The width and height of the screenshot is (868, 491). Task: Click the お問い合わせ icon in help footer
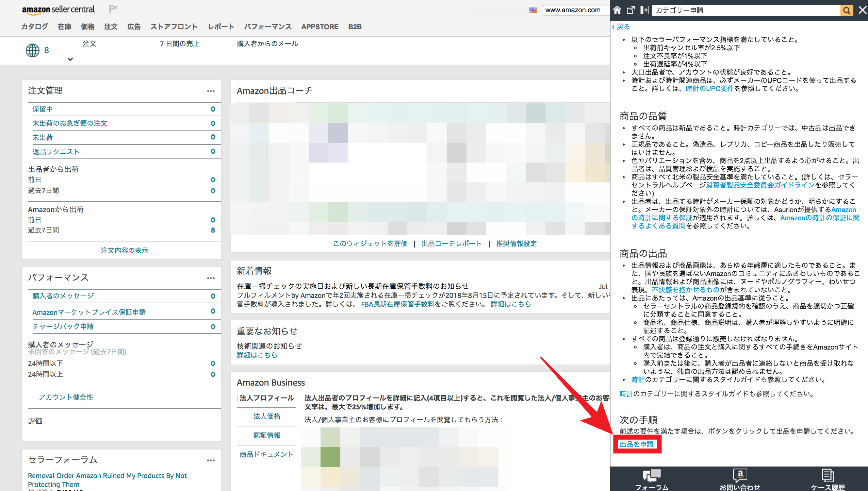[x=740, y=475]
